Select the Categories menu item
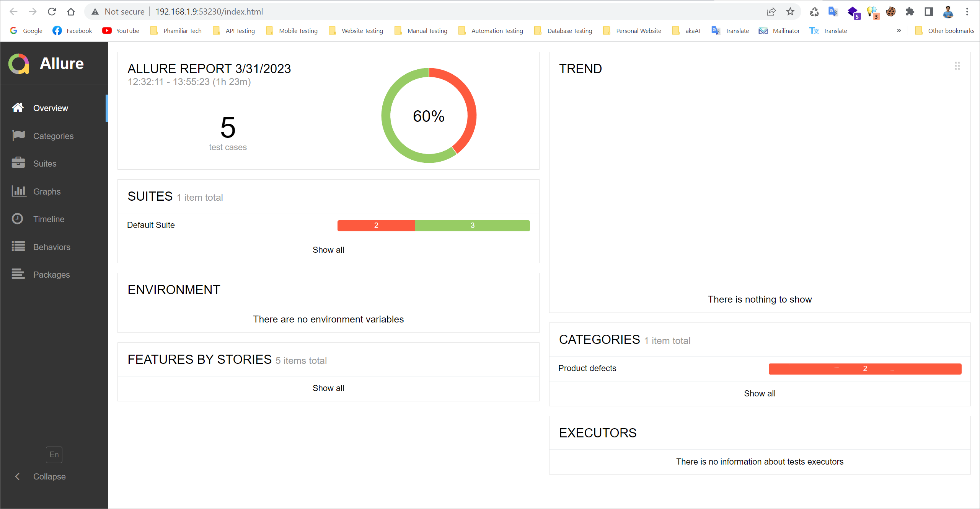 pos(54,136)
